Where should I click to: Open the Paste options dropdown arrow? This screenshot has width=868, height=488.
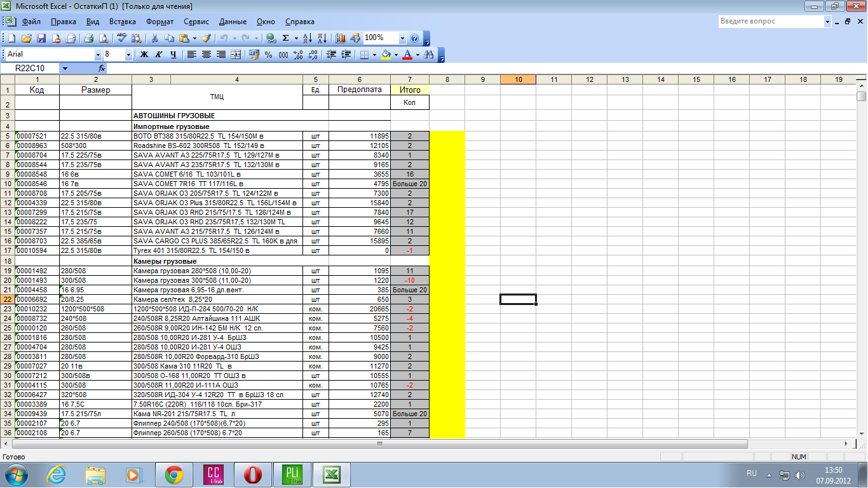click(194, 38)
